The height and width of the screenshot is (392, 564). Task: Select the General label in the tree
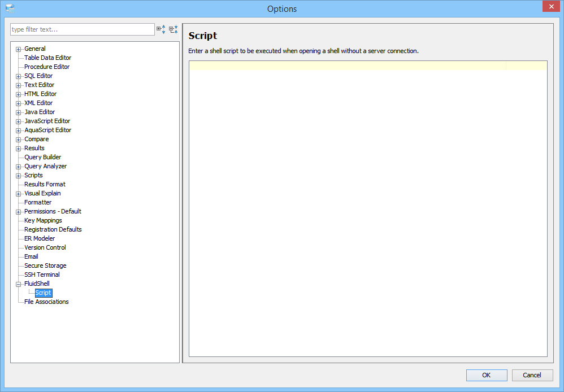pos(34,49)
